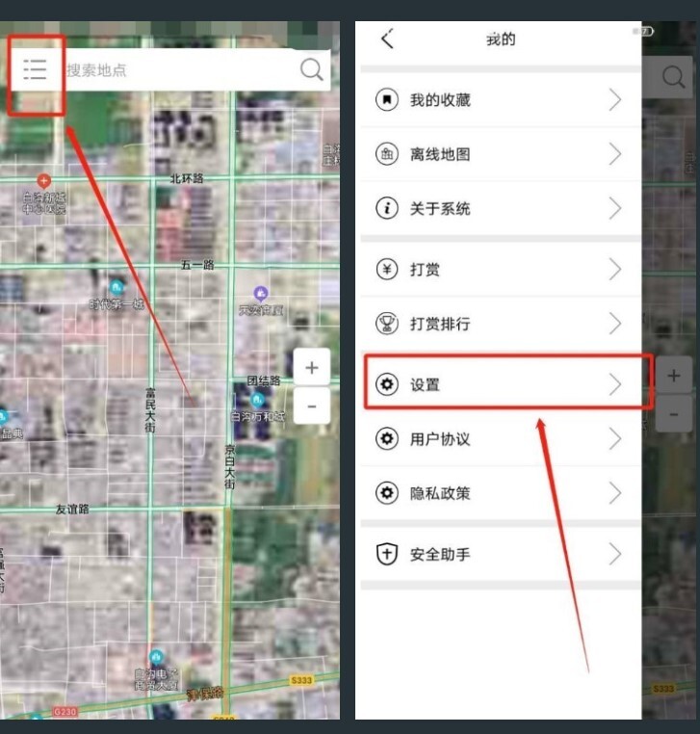This screenshot has height=734, width=700.
Task: Select the purple 天奕商厦 map marker
Action: point(261,294)
